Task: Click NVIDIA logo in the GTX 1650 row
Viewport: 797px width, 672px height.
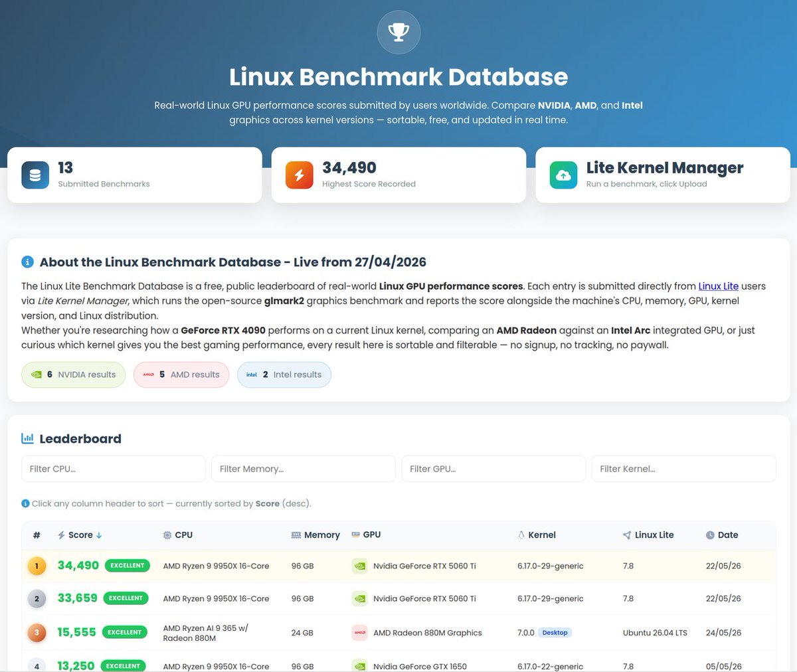Action: click(359, 665)
